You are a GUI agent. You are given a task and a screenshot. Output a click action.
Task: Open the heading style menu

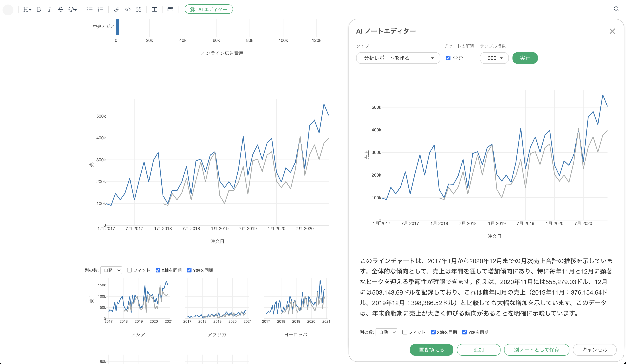27,9
